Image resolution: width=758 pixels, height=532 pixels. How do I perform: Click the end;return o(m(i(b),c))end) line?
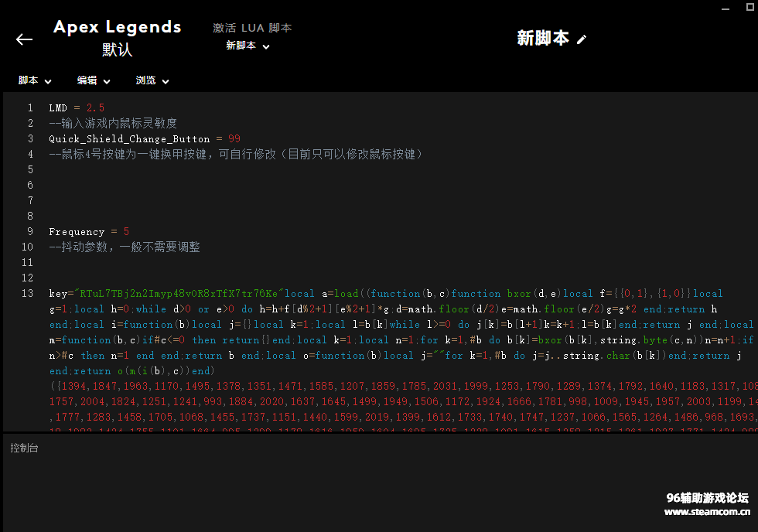pos(131,370)
